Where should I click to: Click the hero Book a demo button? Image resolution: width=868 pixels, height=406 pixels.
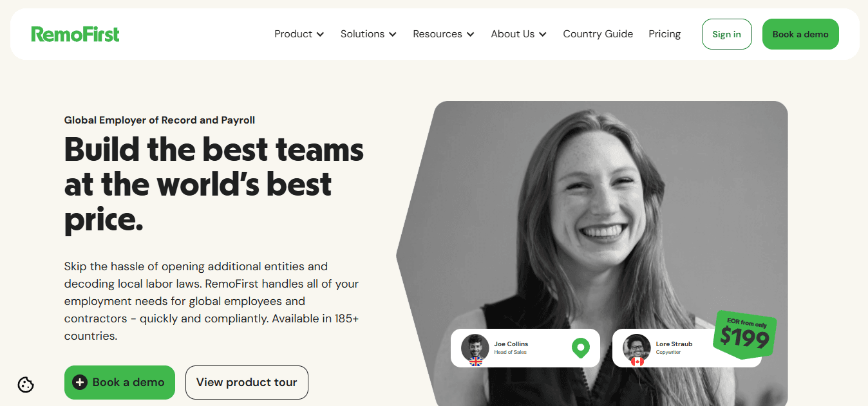point(120,382)
